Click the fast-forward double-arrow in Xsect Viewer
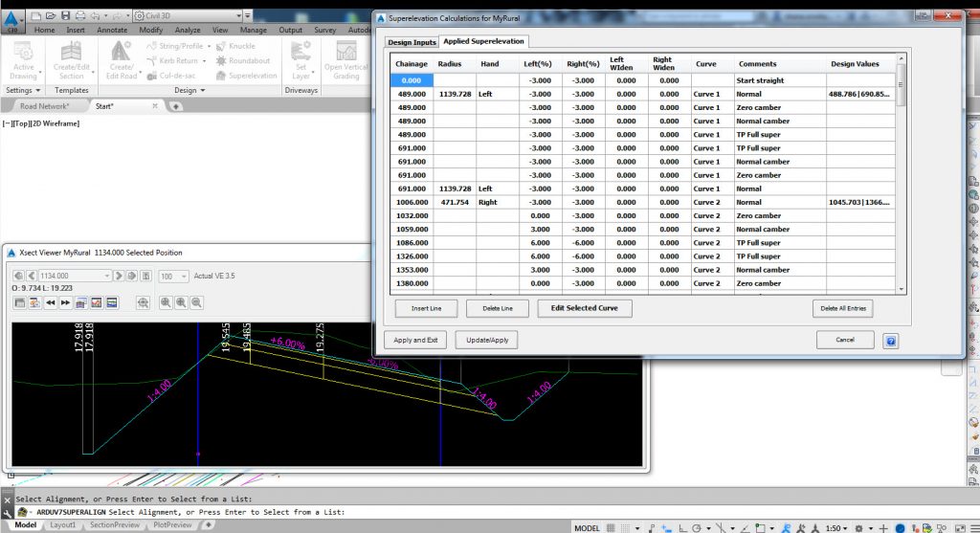 [x=66, y=302]
